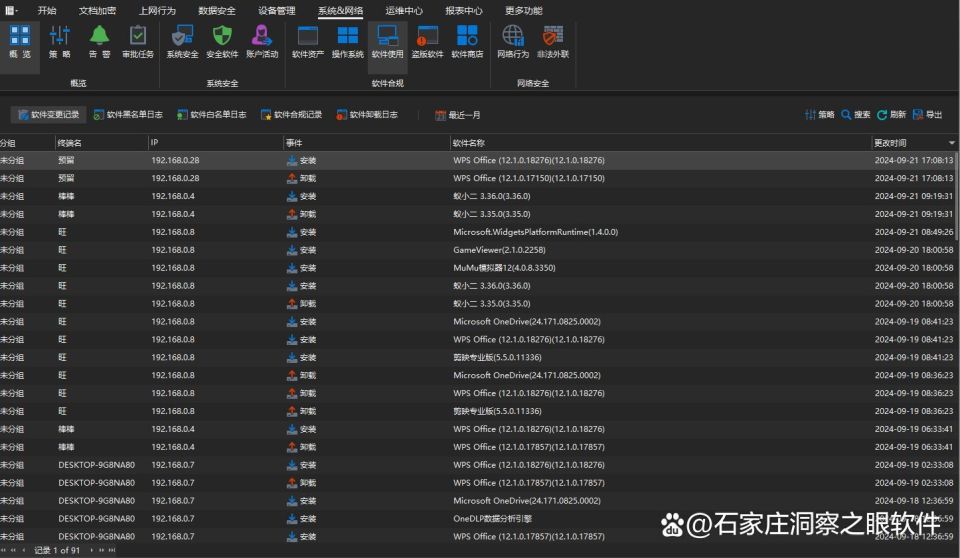Open the 软件黑名单日志 sub-tab
The image size is (960, 558).
tap(128, 115)
